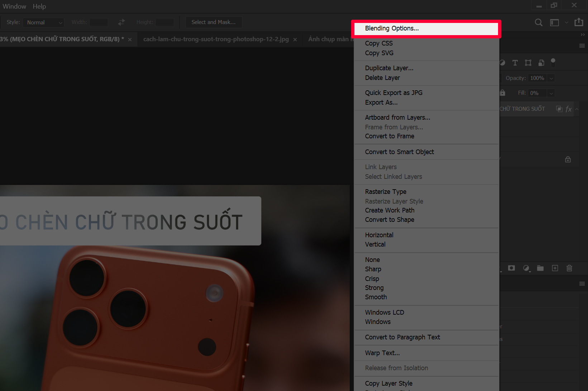This screenshot has height=391, width=588.
Task: Click the Select and Mask button
Action: [214, 22]
